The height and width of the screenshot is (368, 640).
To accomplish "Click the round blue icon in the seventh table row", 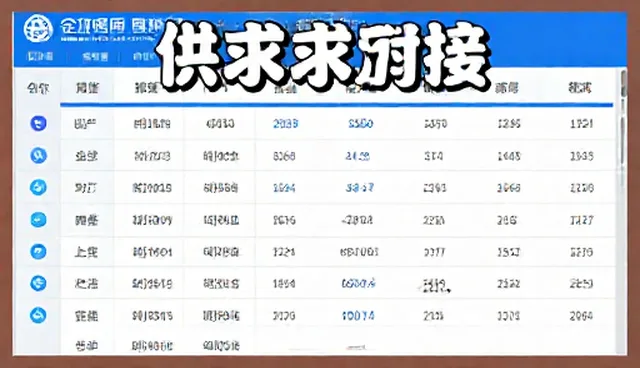I will tap(38, 315).
